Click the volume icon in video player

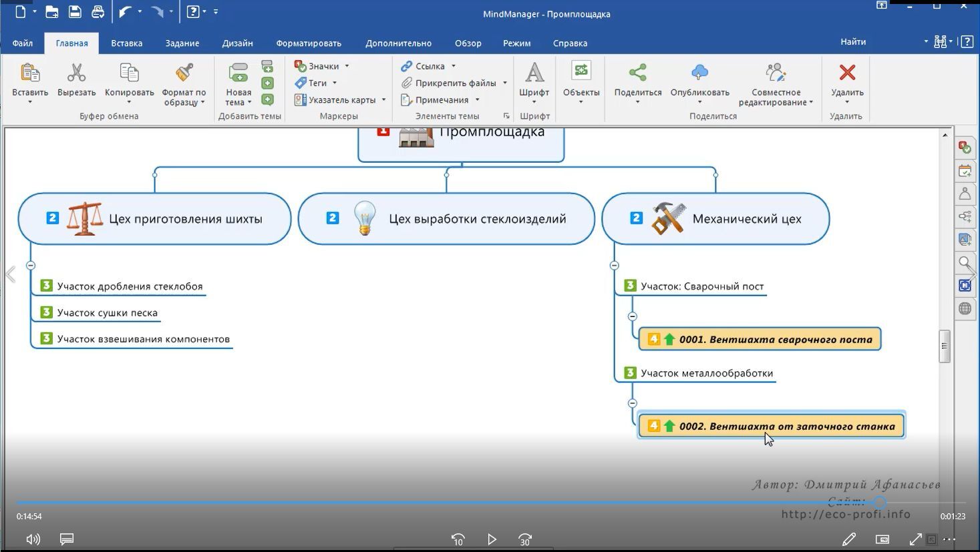(33, 539)
